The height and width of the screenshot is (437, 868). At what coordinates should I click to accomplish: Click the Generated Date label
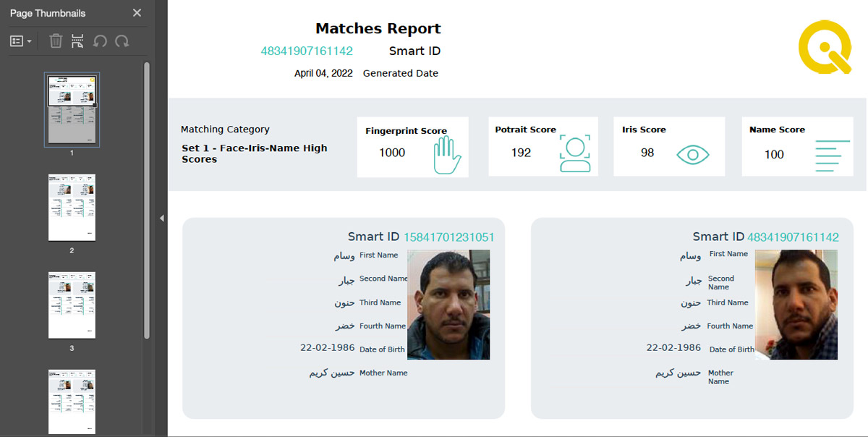pyautogui.click(x=401, y=73)
